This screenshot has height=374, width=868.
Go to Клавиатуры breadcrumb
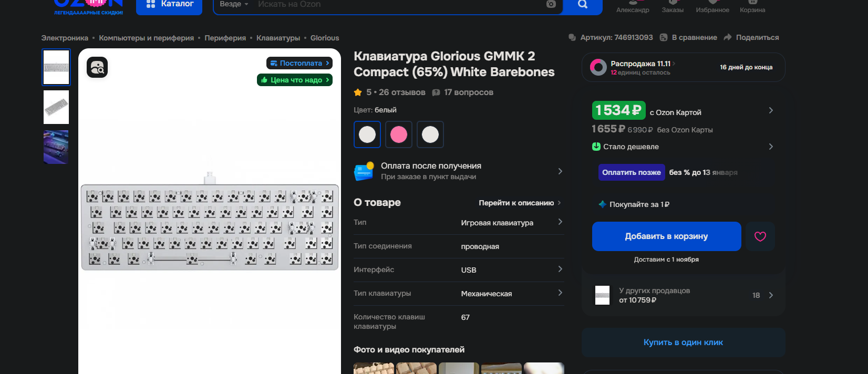click(x=278, y=38)
